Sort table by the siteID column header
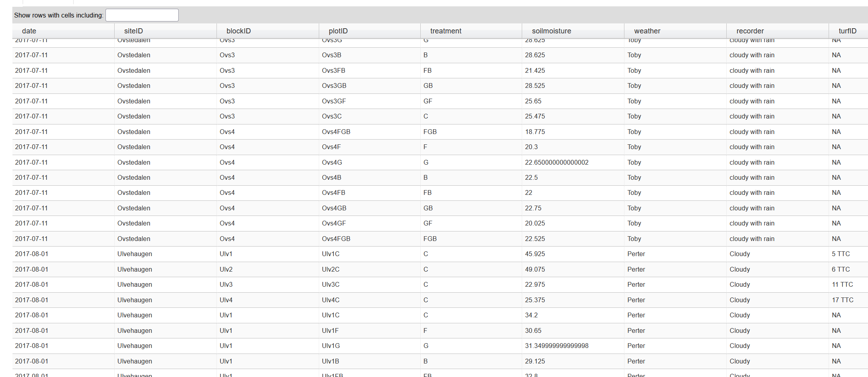 pos(133,31)
